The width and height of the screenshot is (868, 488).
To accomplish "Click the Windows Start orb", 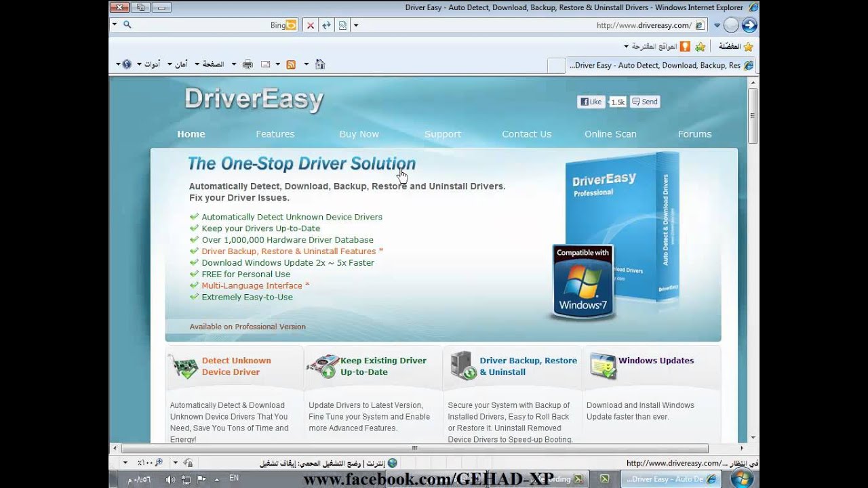I will coord(744,479).
